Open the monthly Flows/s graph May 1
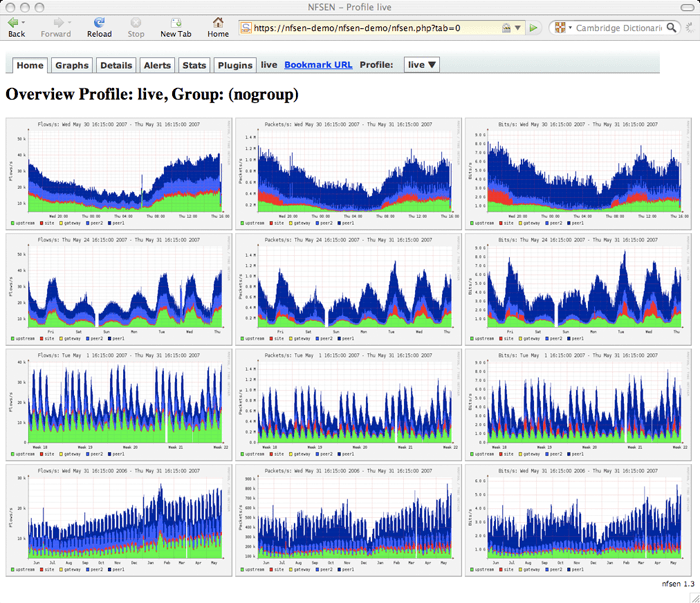The height and width of the screenshot is (603, 700). click(119, 405)
